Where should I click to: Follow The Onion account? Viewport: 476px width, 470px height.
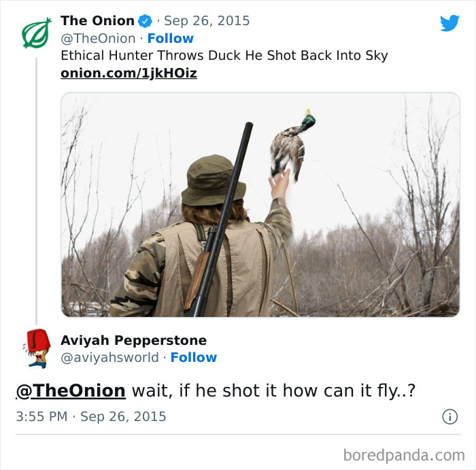point(170,39)
